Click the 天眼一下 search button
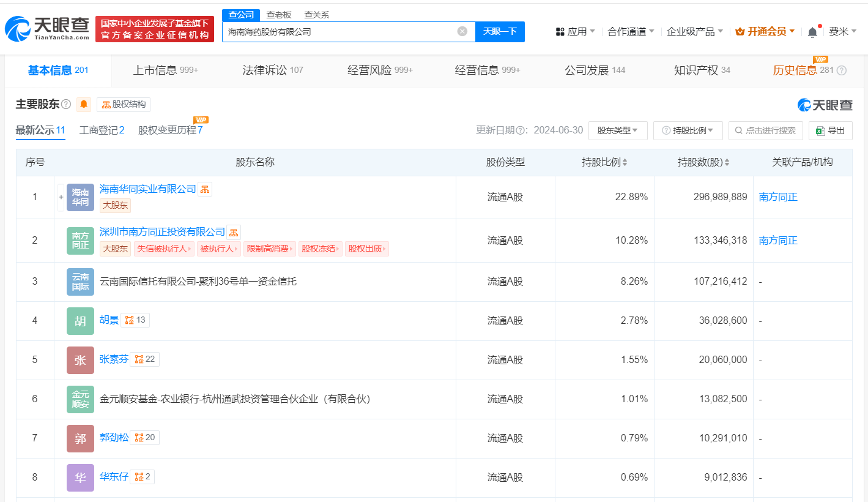The image size is (868, 502). (x=500, y=31)
